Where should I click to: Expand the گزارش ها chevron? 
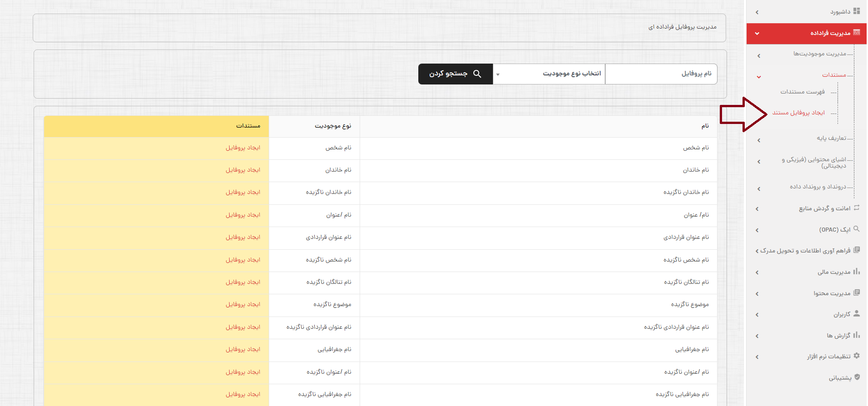click(757, 336)
